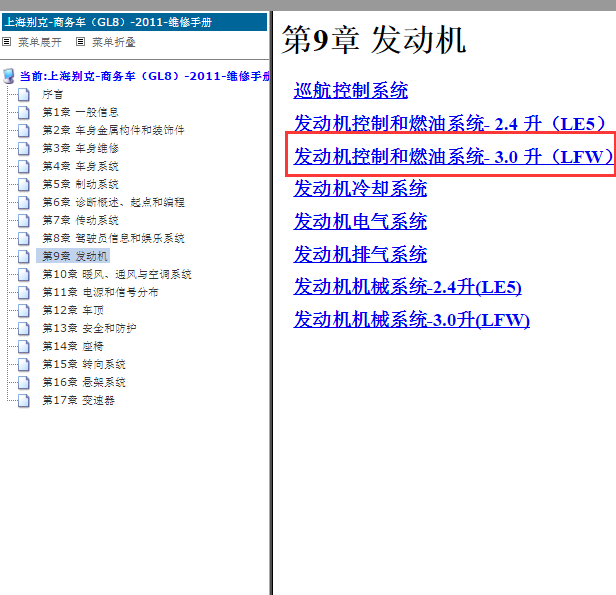Click the page icon for 第8章 驾驶员信息和娱乐系统
This screenshot has height=595, width=616.
click(24, 238)
